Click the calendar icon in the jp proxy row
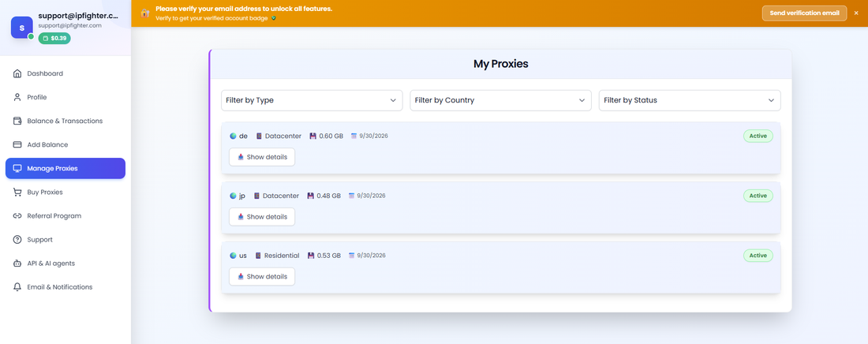Viewport: 868px width, 344px height. click(x=351, y=196)
